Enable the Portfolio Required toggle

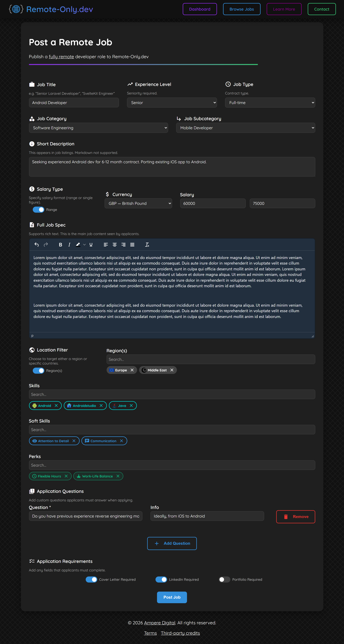(224, 579)
